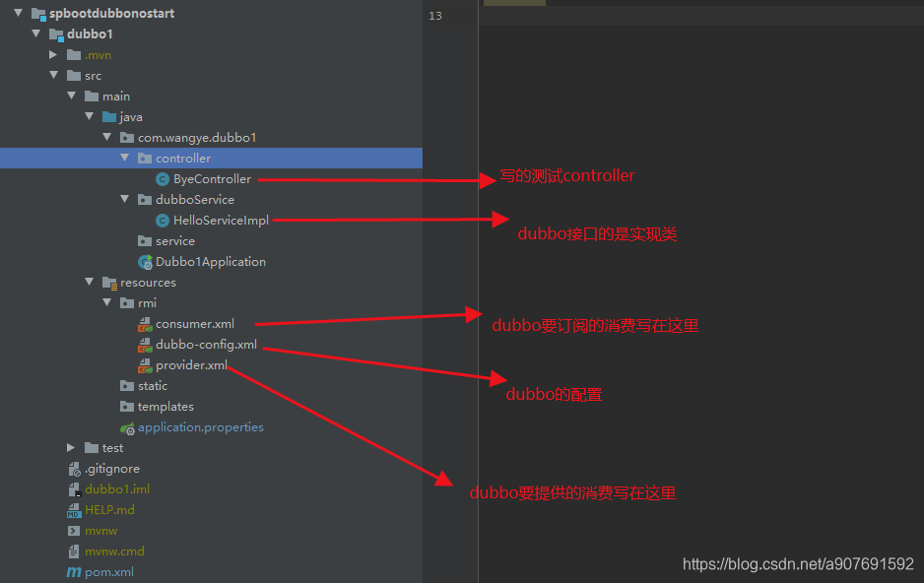Click the Dubbo1Application Spring Boot icon

pyautogui.click(x=145, y=262)
